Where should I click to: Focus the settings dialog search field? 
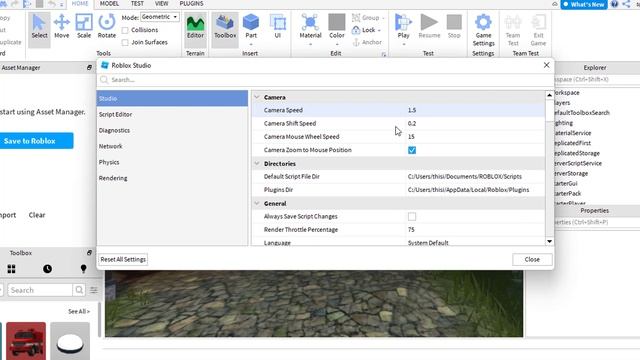[325, 80]
